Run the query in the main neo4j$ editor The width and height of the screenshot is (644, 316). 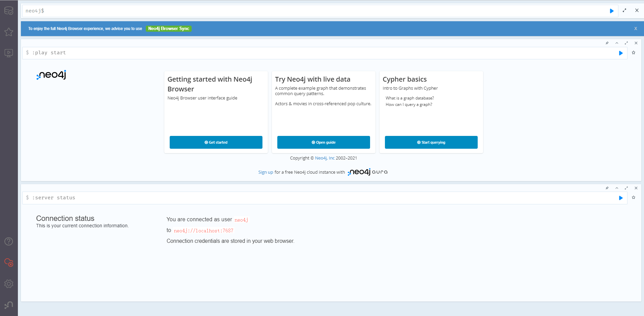(612, 11)
